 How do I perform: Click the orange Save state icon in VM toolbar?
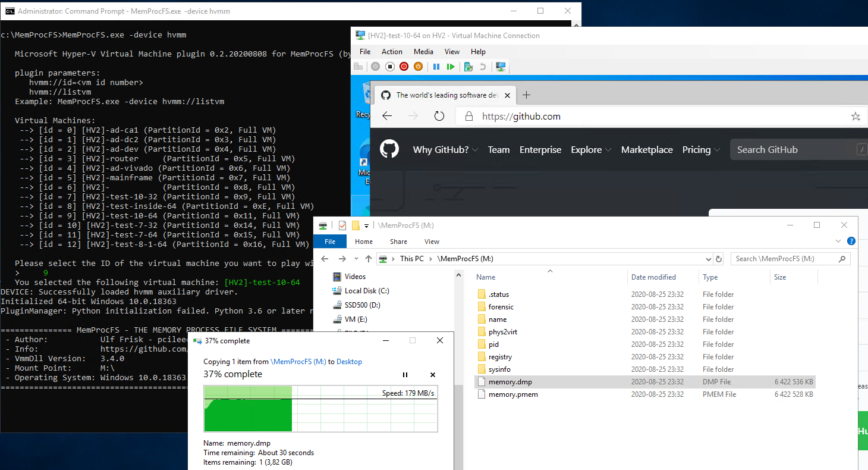[x=418, y=67]
